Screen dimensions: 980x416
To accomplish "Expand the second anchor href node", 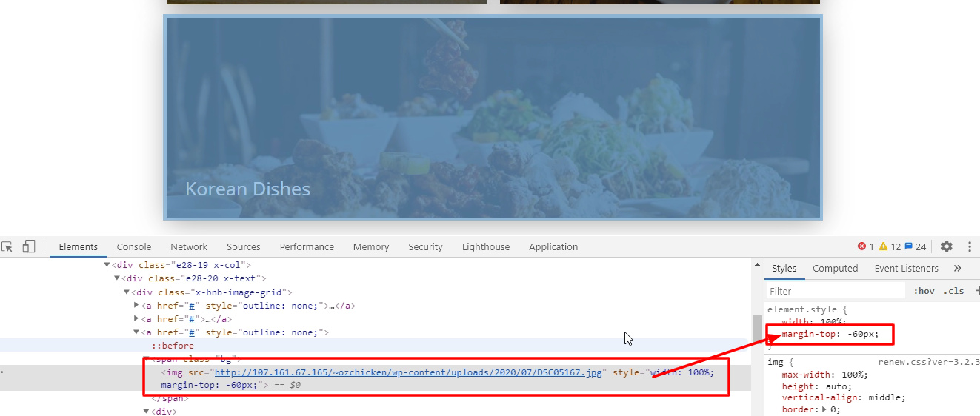I will click(136, 319).
